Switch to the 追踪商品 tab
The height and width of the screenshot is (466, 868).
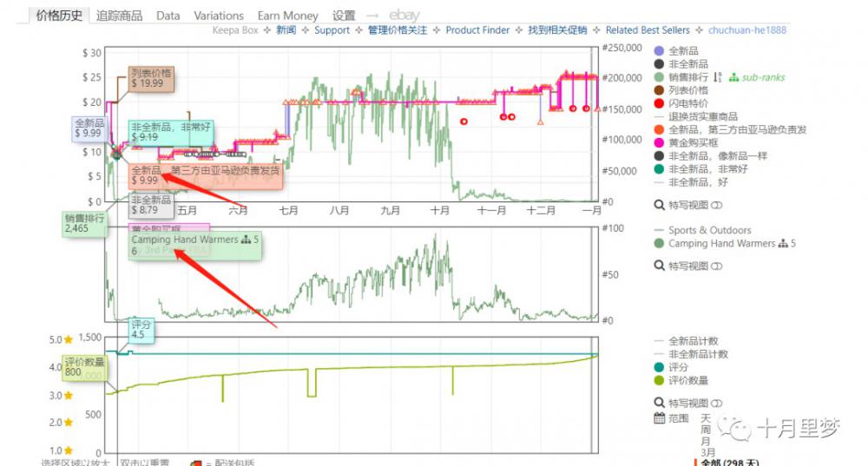click(119, 16)
